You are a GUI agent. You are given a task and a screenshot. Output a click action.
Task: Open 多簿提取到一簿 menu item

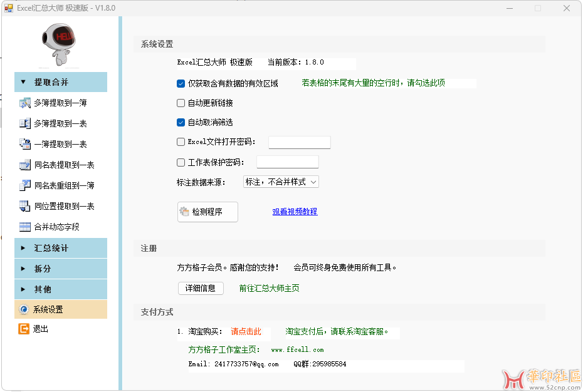tap(61, 103)
